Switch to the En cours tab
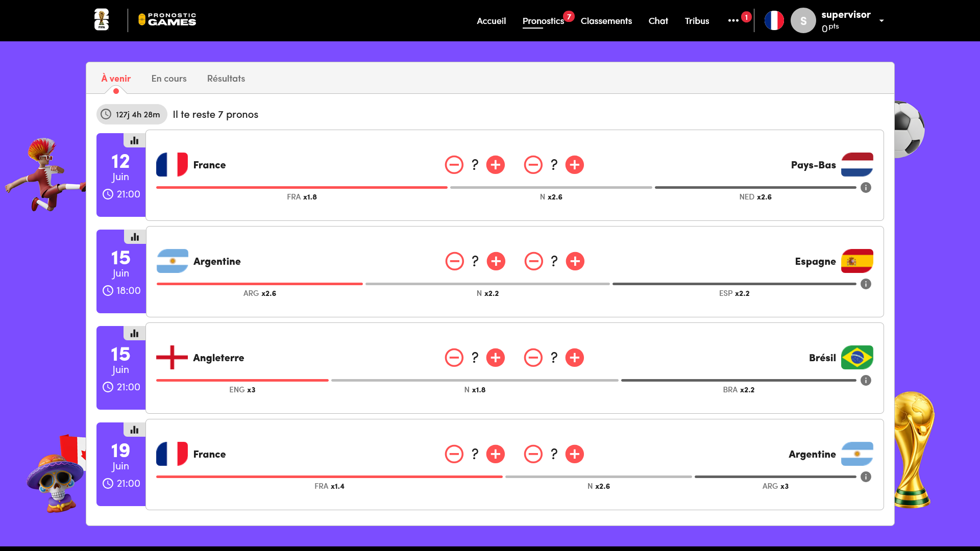The image size is (980, 551). [169, 79]
